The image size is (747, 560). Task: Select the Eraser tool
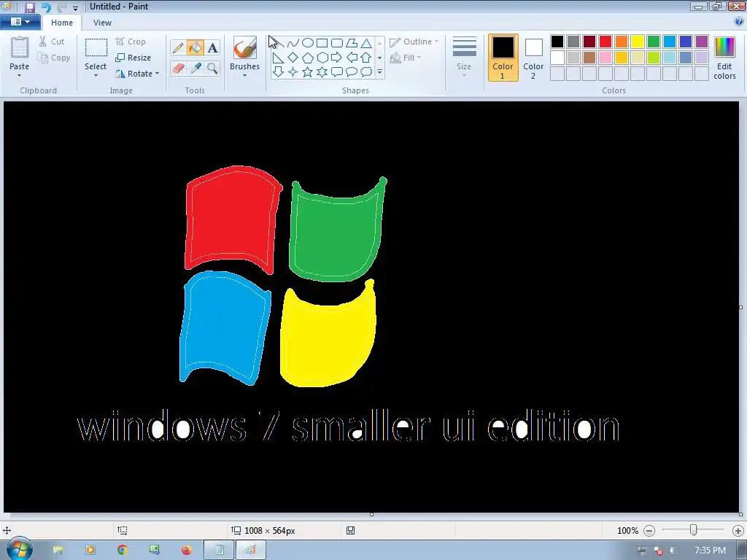178,68
